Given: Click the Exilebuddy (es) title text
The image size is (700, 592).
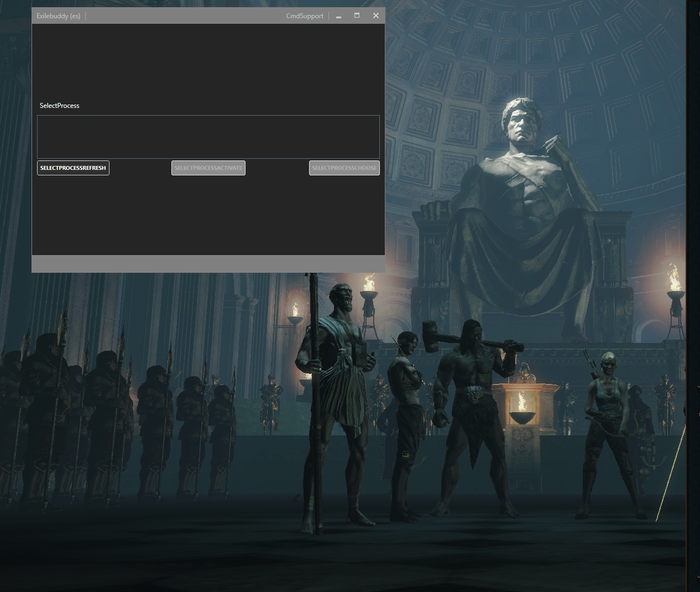Looking at the screenshot, I should pyautogui.click(x=59, y=16).
